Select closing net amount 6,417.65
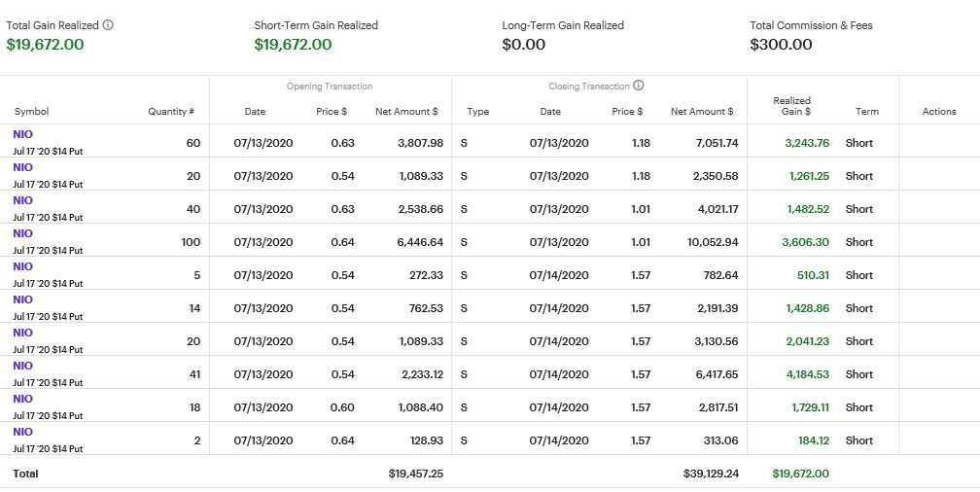Viewport: 980px width, 492px height. (717, 375)
